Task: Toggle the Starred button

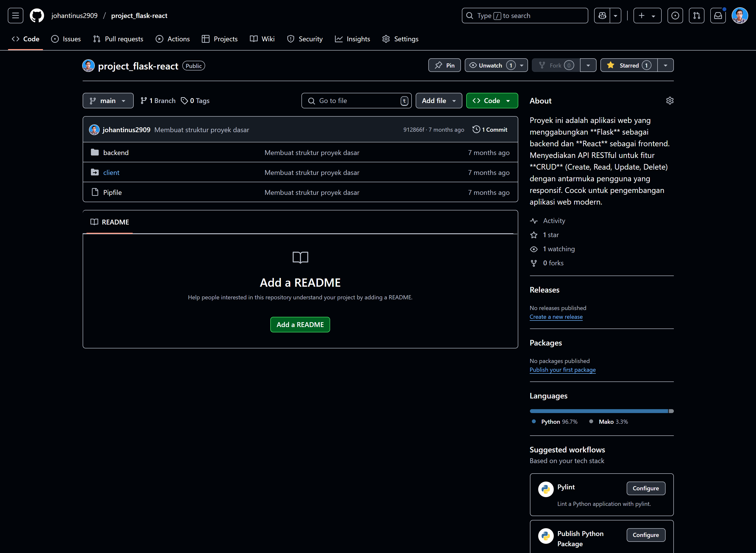Action: [629, 65]
